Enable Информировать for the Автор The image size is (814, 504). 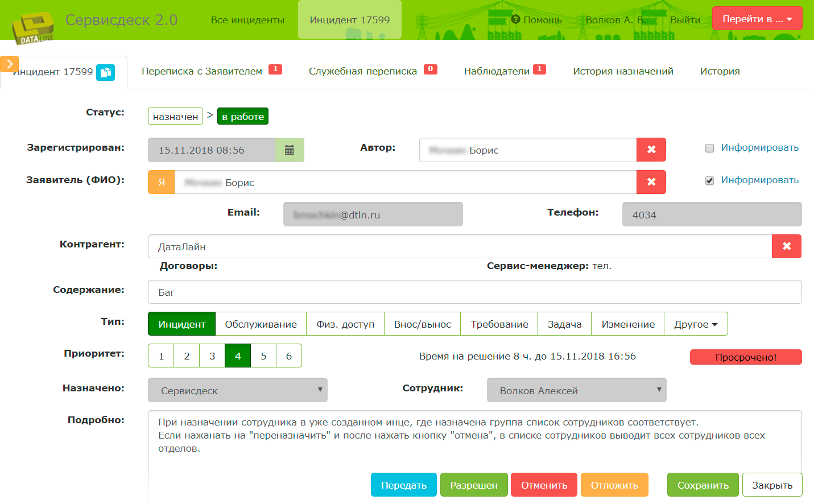pos(709,148)
